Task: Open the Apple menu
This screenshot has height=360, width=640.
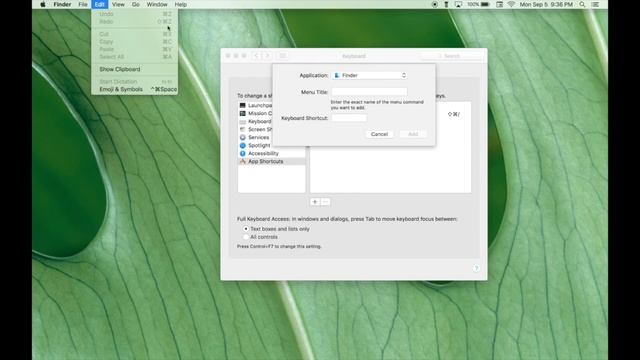Action: [x=43, y=4]
